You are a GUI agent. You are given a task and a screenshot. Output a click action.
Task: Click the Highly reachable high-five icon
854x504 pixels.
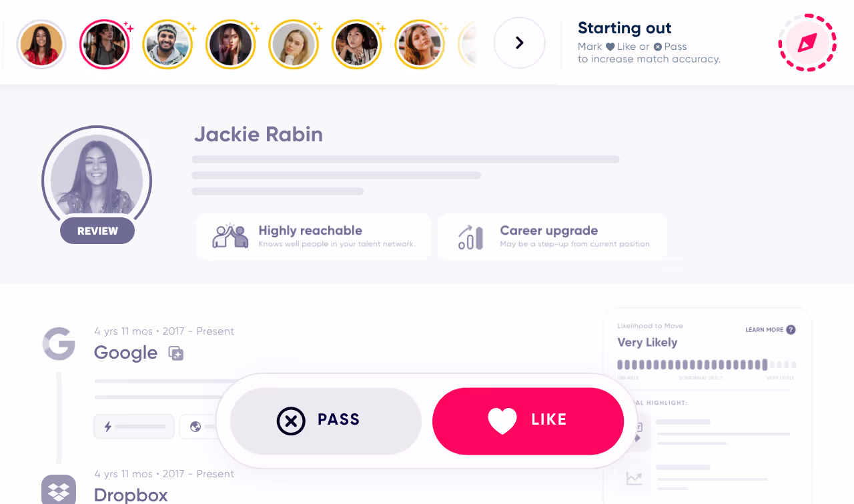coord(230,236)
